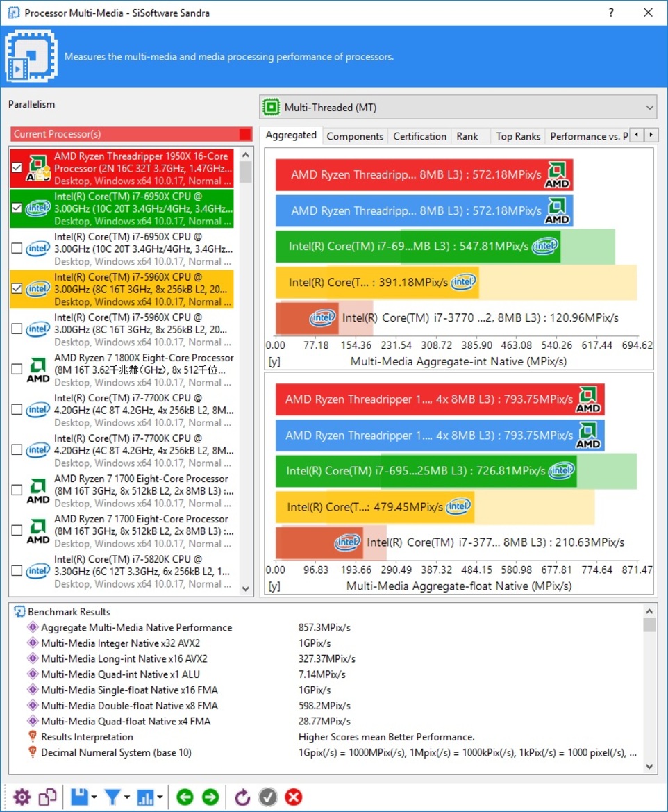
Task: Refresh the benchmark with the circular arrow
Action: pyautogui.click(x=242, y=797)
